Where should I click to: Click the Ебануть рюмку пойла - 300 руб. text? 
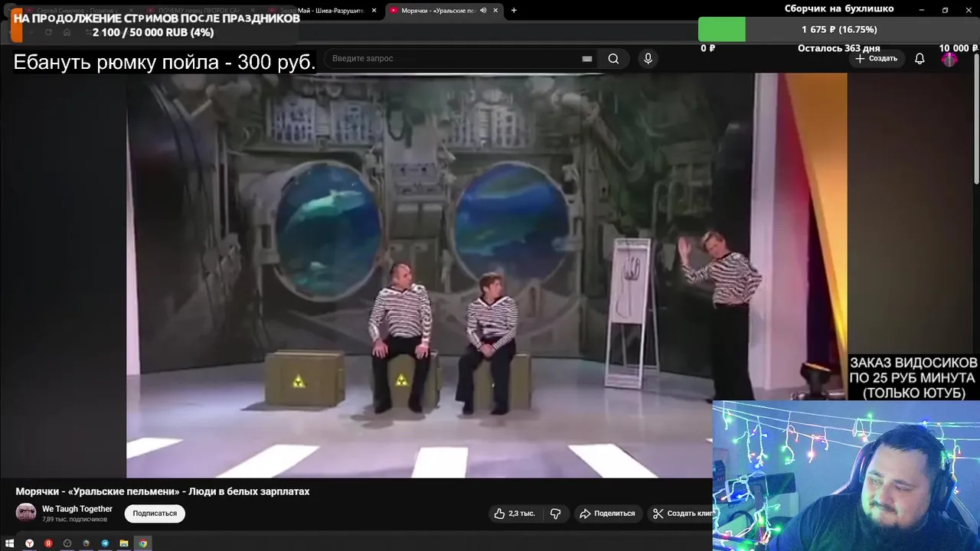click(x=165, y=63)
